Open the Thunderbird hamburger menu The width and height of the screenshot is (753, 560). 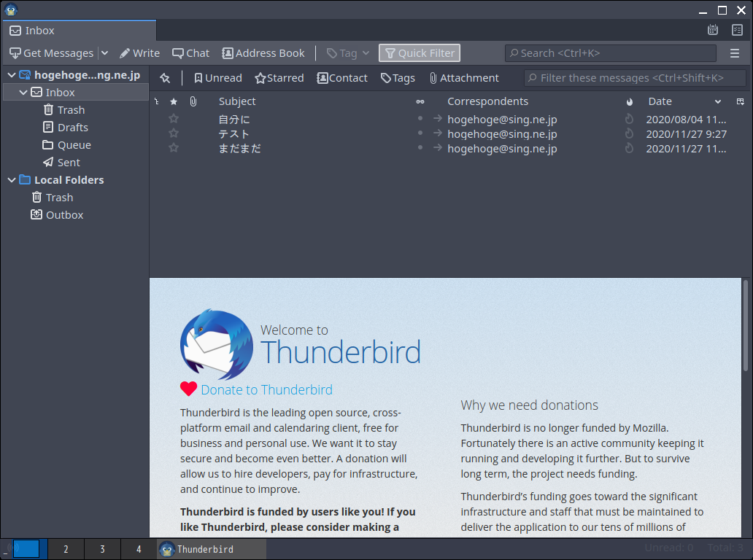tap(734, 53)
